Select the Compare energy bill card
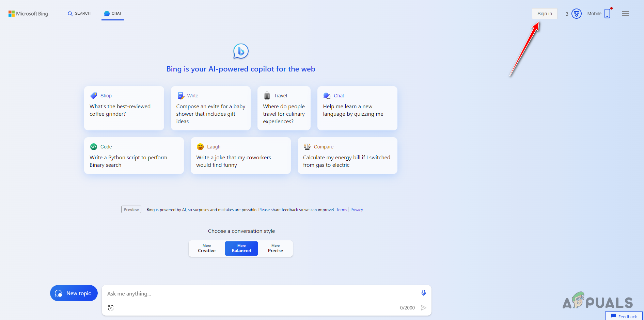 coord(347,156)
